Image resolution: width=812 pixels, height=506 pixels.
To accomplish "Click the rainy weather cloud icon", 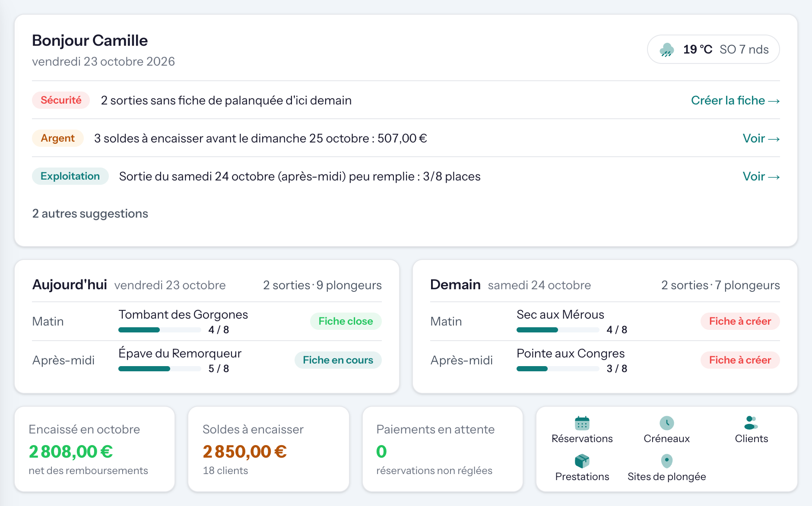I will point(667,50).
